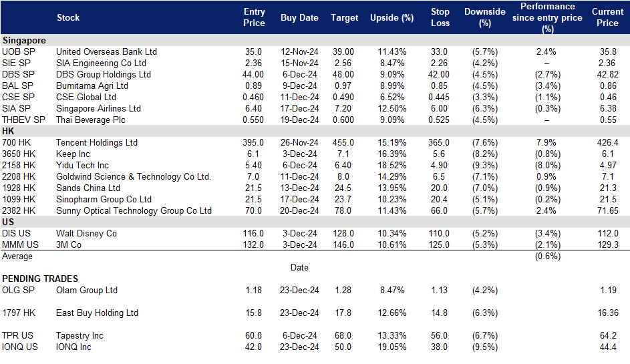
Task: Click Yidu Tech performance '(8.0%)'
Action: pyautogui.click(x=547, y=165)
